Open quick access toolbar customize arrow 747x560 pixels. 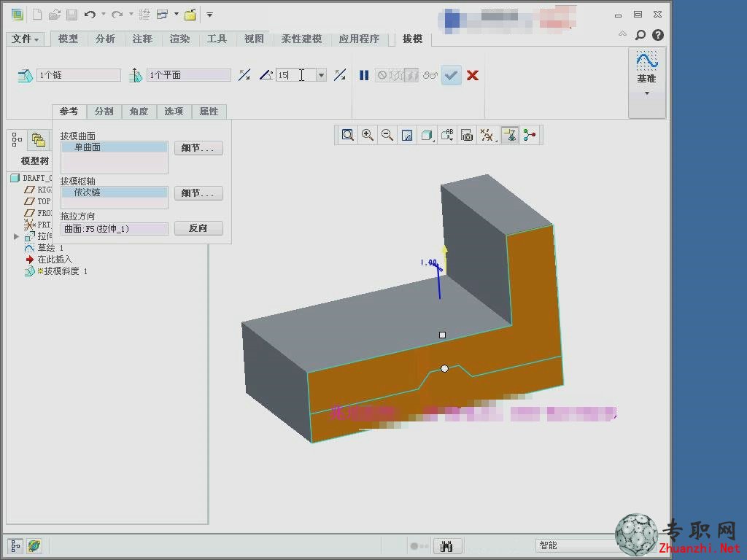tap(209, 15)
